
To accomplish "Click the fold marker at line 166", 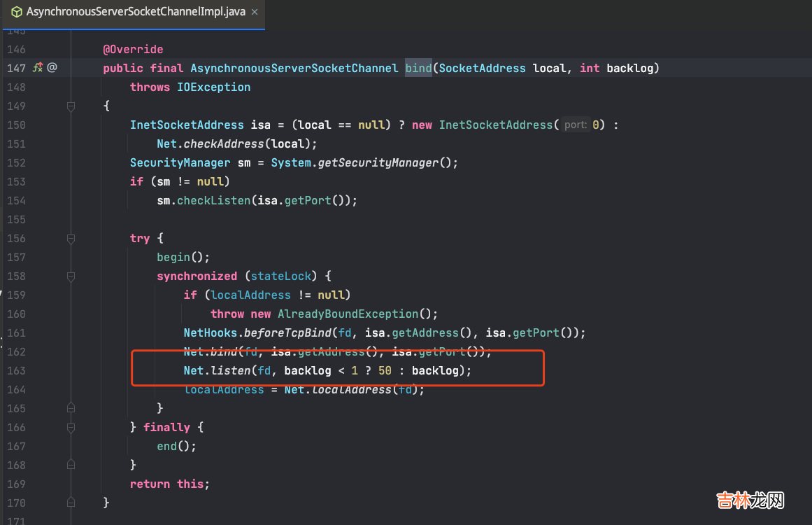I will click(71, 427).
